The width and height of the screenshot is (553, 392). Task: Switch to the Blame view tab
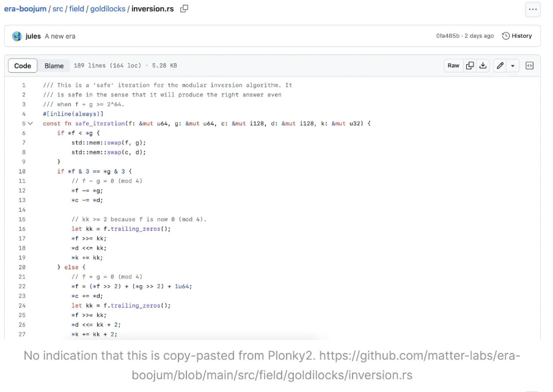coord(54,66)
